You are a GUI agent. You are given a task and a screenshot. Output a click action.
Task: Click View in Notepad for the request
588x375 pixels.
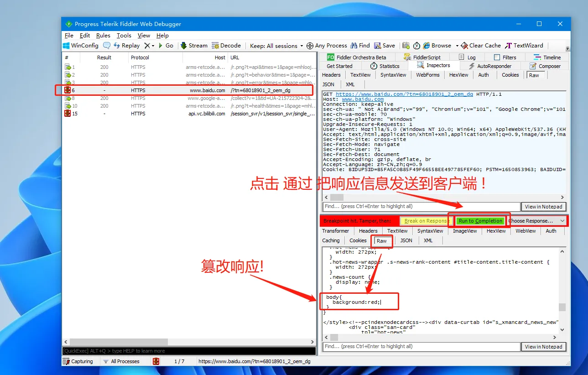click(543, 207)
